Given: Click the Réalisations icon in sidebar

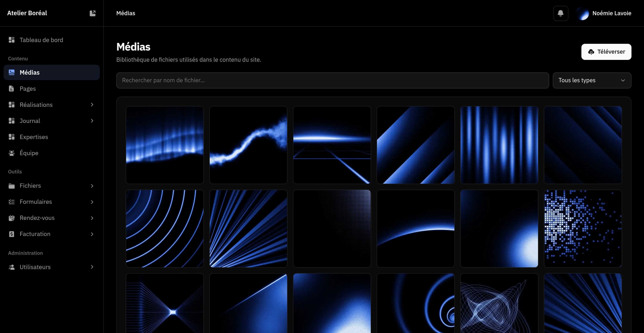Looking at the screenshot, I should [x=11, y=105].
